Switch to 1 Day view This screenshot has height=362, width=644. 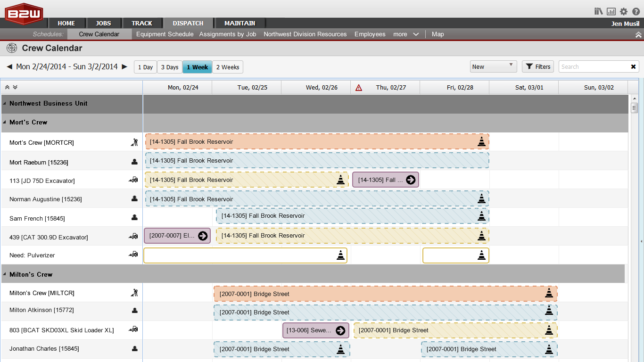(x=145, y=67)
